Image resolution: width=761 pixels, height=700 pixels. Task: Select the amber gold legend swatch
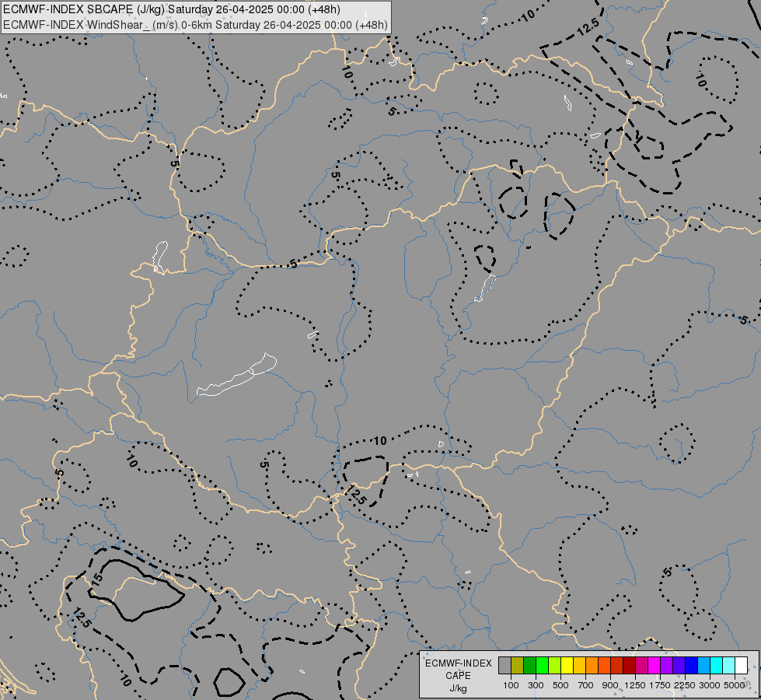coord(579,665)
